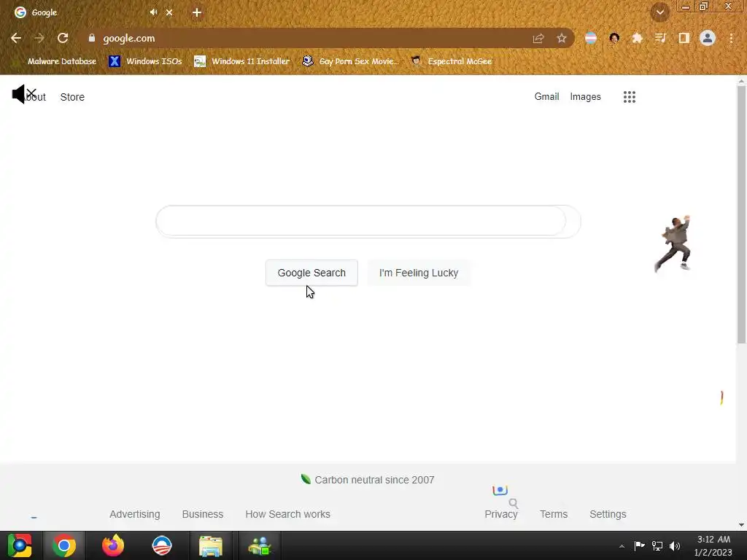View site info via the padlock icon
Image resolution: width=747 pixels, height=560 pixels.
(x=92, y=38)
